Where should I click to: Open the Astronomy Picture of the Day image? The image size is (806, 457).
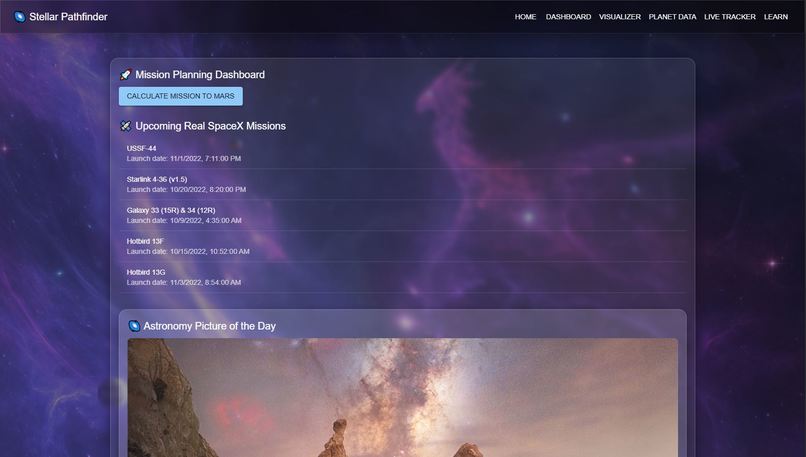402,397
